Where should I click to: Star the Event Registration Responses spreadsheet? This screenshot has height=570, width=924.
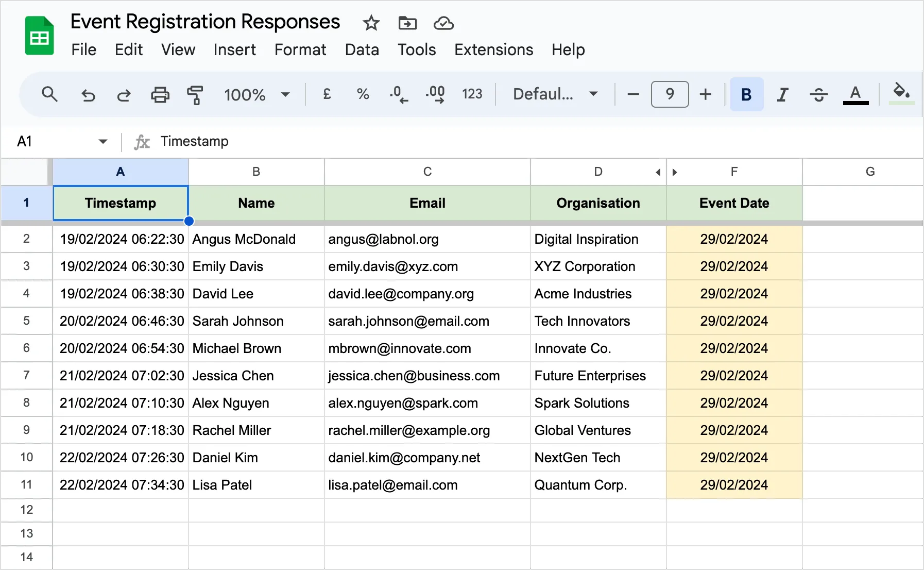(370, 23)
